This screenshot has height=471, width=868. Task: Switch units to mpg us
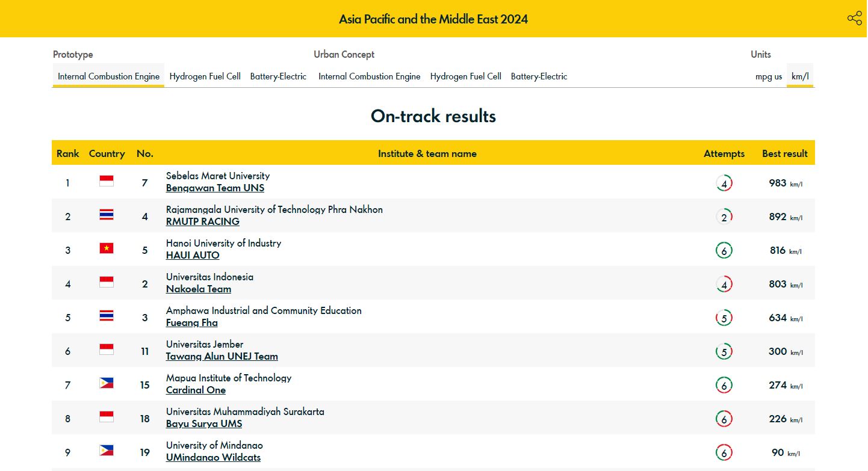point(769,76)
